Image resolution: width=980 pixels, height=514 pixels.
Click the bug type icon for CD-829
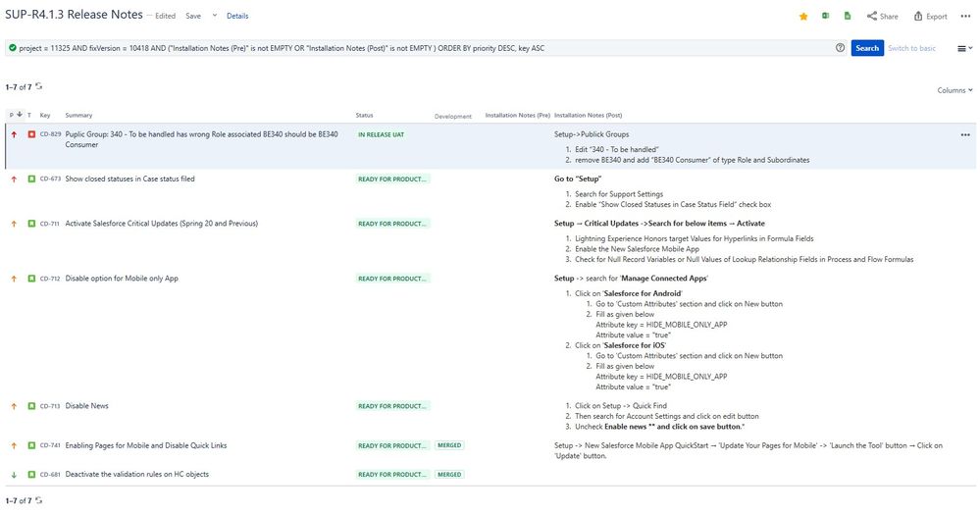[x=31, y=134]
